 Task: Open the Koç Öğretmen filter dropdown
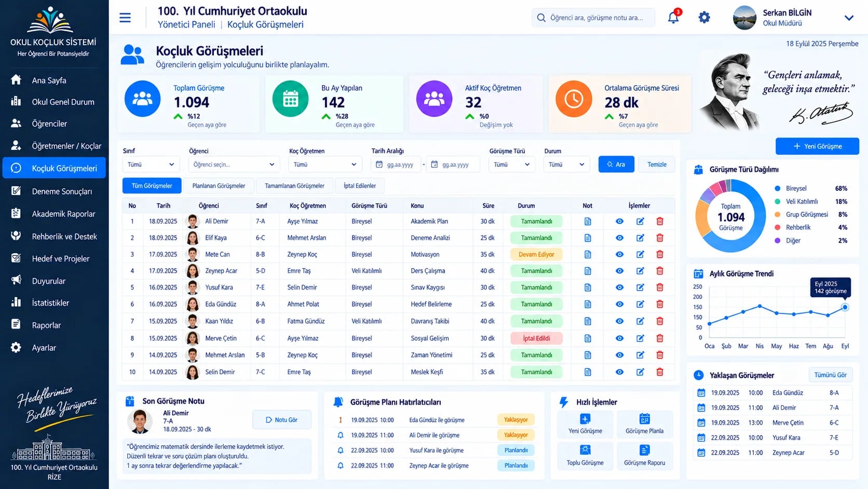(325, 164)
